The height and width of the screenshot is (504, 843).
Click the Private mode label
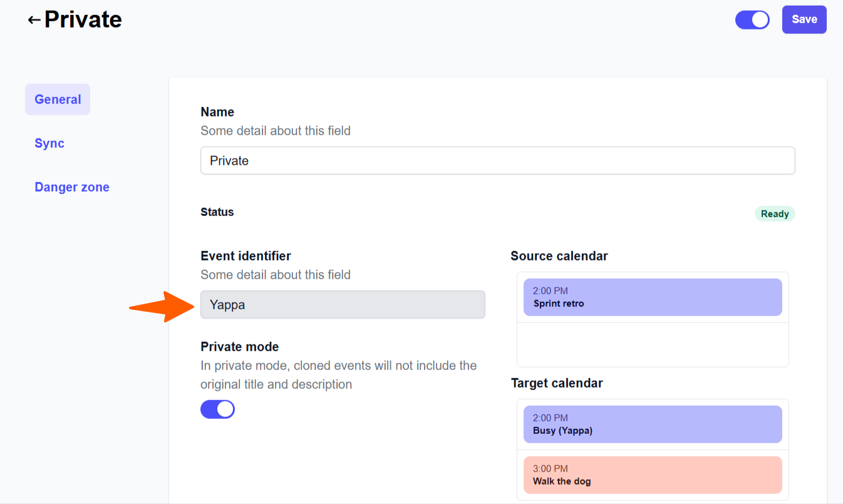240,347
